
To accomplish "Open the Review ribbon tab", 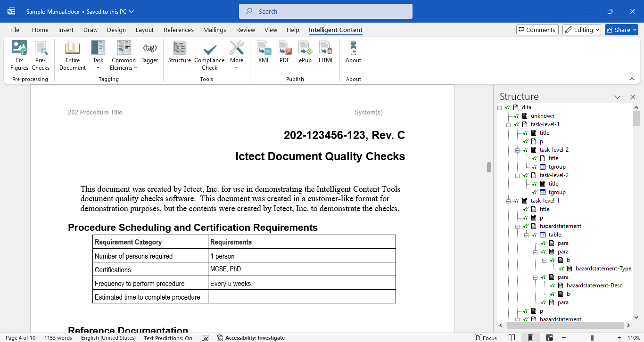I will pos(245,30).
